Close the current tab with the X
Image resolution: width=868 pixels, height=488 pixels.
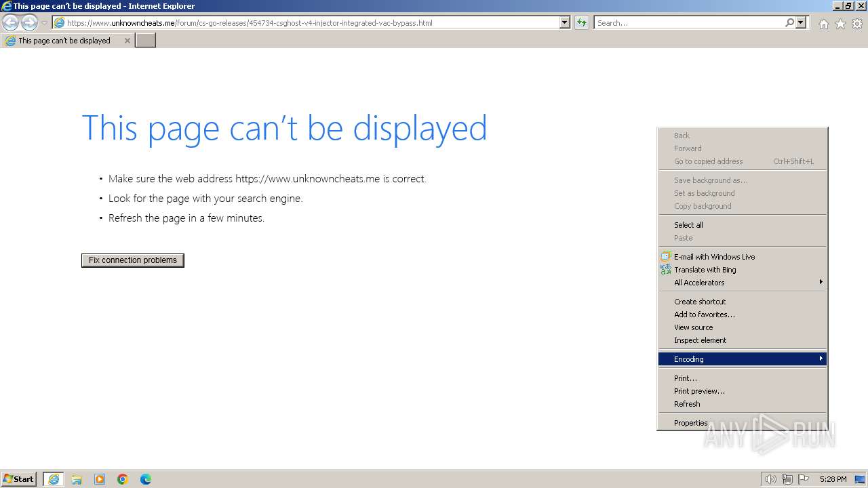(x=127, y=41)
